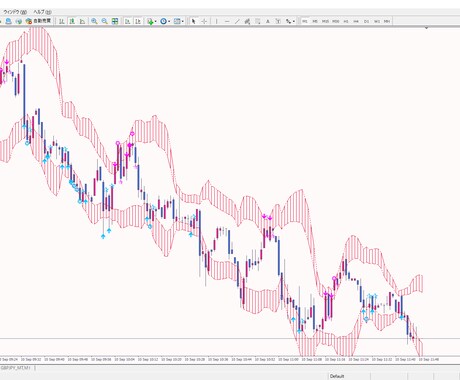Click the chart shift triangle marker

[426, 28]
